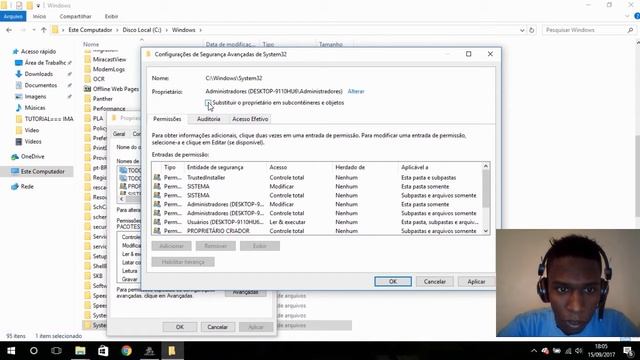Viewport: 640px width, 360px height.
Task: Switch to the Permissões tab
Action: [x=167, y=119]
